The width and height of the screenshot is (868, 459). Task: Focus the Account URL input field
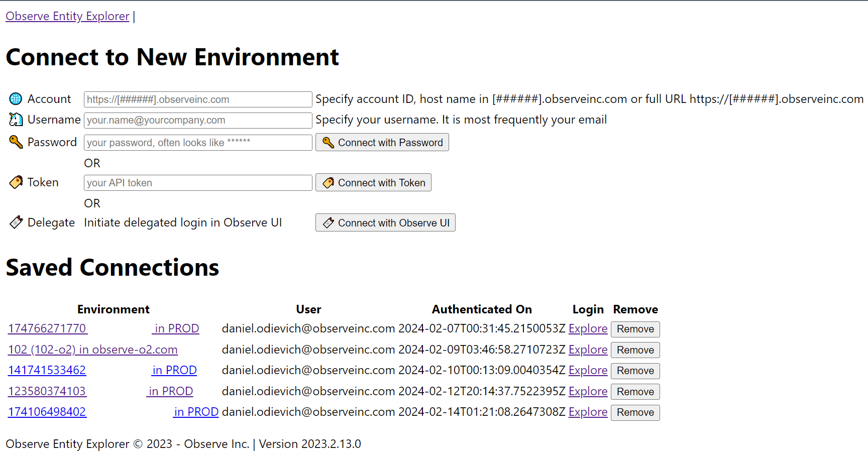click(x=198, y=99)
